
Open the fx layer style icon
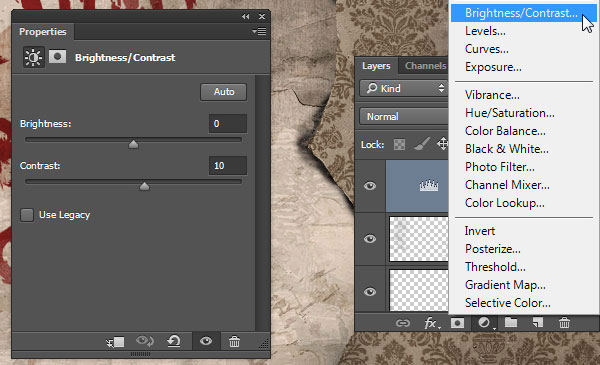431,323
